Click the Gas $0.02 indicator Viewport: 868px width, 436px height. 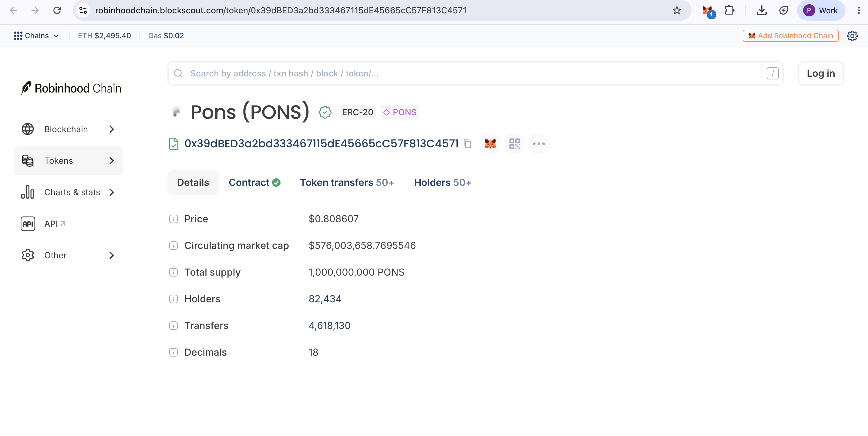pos(166,36)
